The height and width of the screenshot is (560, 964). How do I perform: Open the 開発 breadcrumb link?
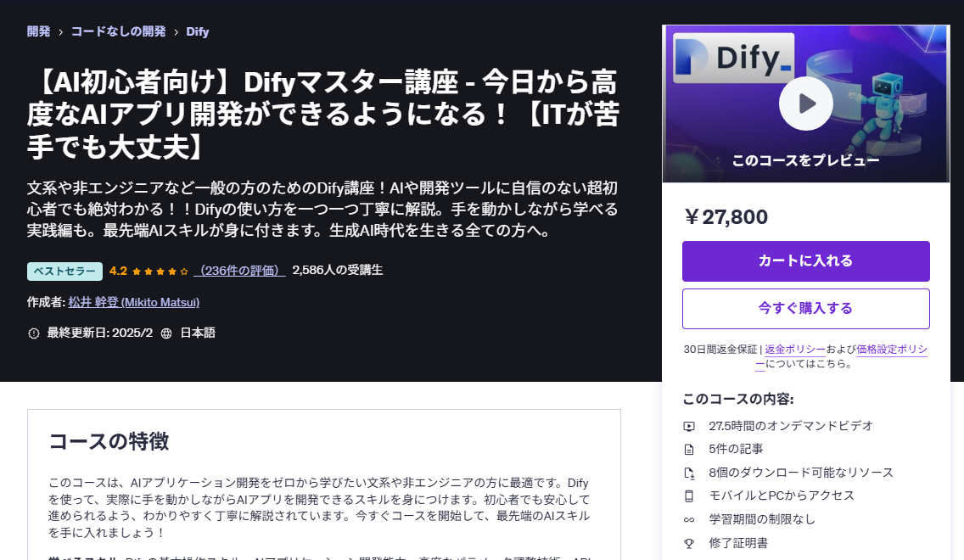tap(39, 31)
